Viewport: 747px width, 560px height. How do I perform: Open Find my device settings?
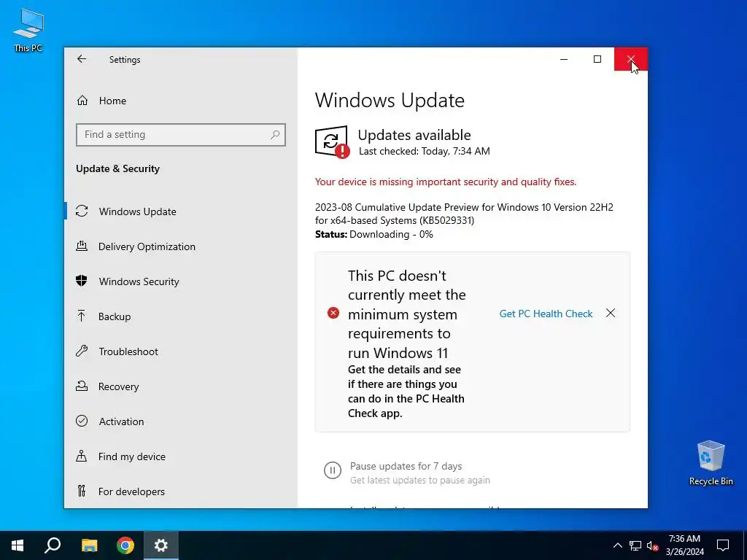click(181, 456)
